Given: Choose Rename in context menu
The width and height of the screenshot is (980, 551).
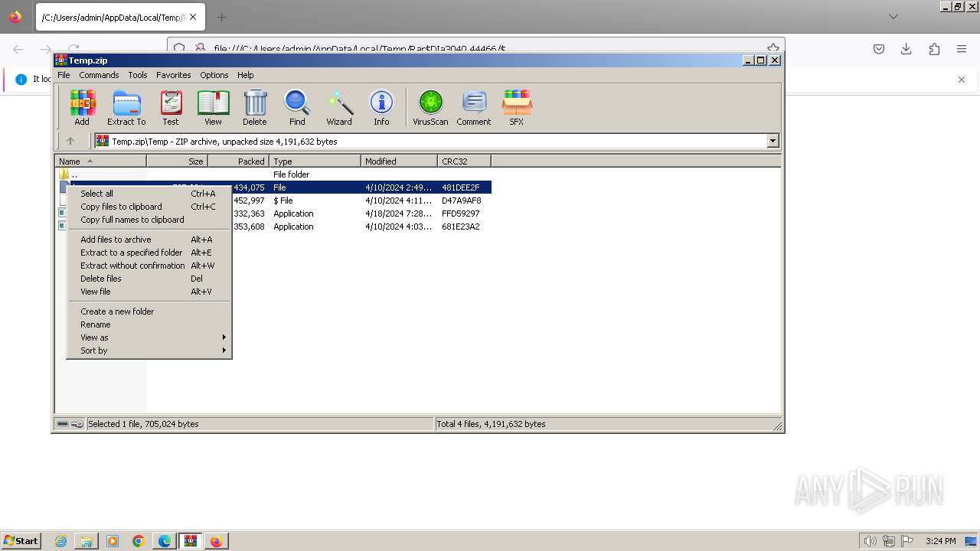Looking at the screenshot, I should [x=149, y=324].
